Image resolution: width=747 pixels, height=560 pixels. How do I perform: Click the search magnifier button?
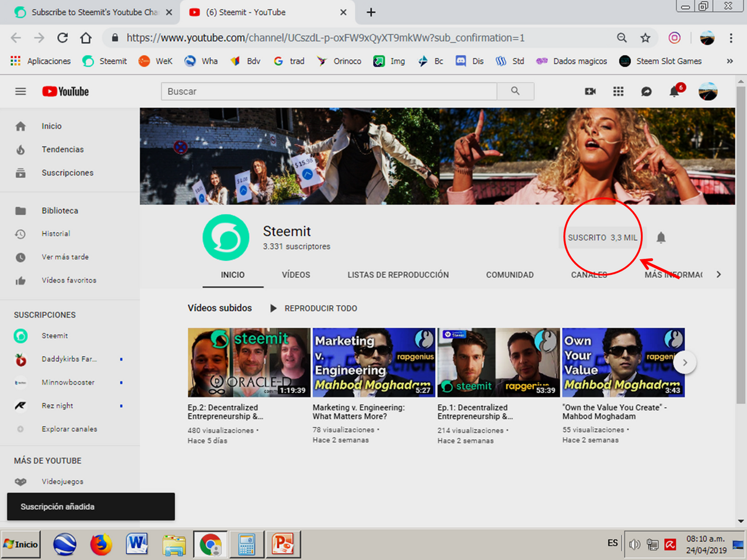click(x=515, y=91)
